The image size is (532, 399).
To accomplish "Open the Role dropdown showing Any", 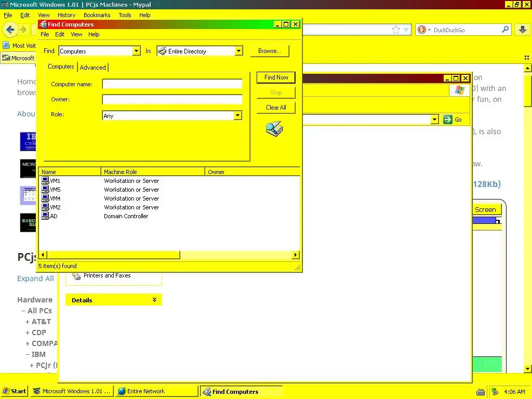I will [237, 115].
